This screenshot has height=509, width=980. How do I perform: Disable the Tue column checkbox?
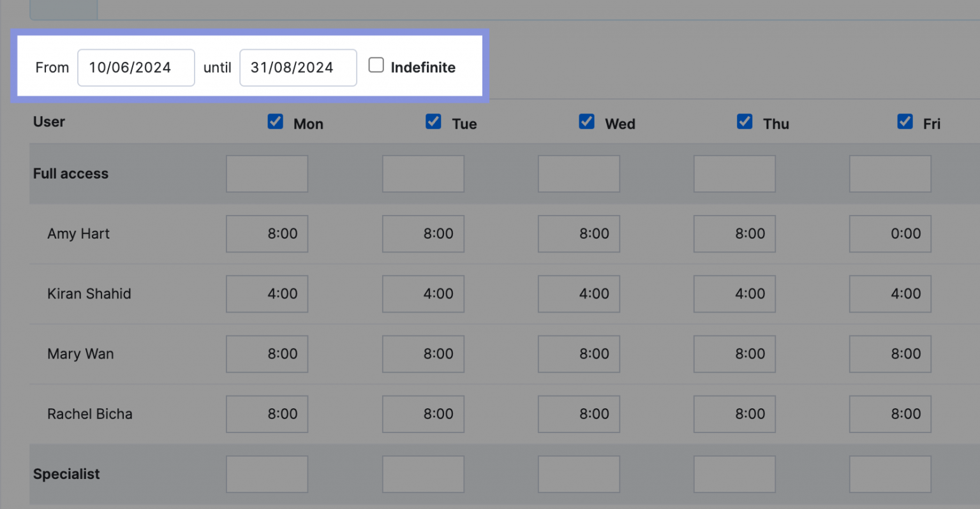[x=433, y=121]
